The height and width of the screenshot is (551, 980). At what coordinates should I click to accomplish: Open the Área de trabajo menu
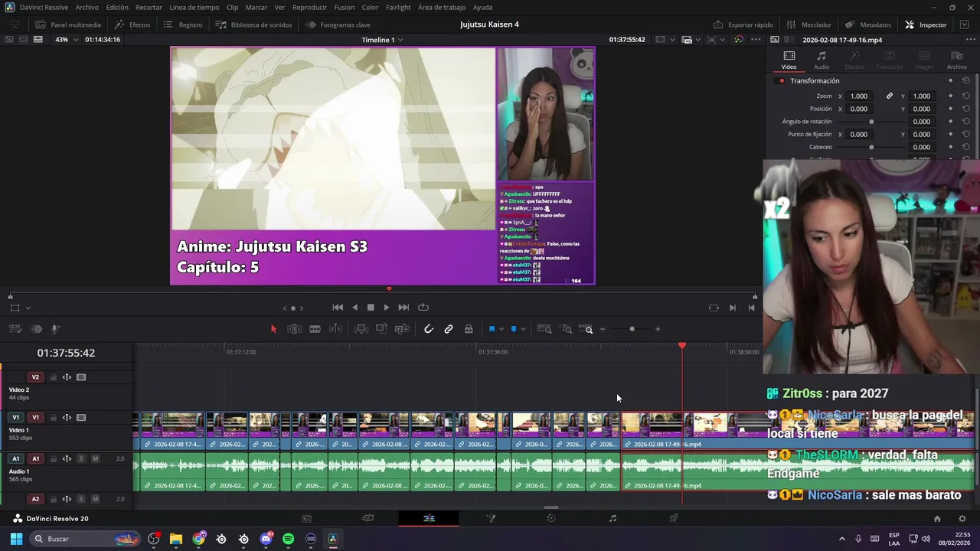point(442,7)
